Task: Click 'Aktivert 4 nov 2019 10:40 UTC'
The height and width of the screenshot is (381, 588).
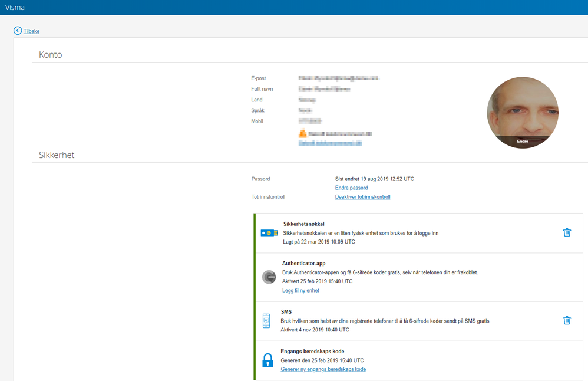Action: (x=315, y=330)
